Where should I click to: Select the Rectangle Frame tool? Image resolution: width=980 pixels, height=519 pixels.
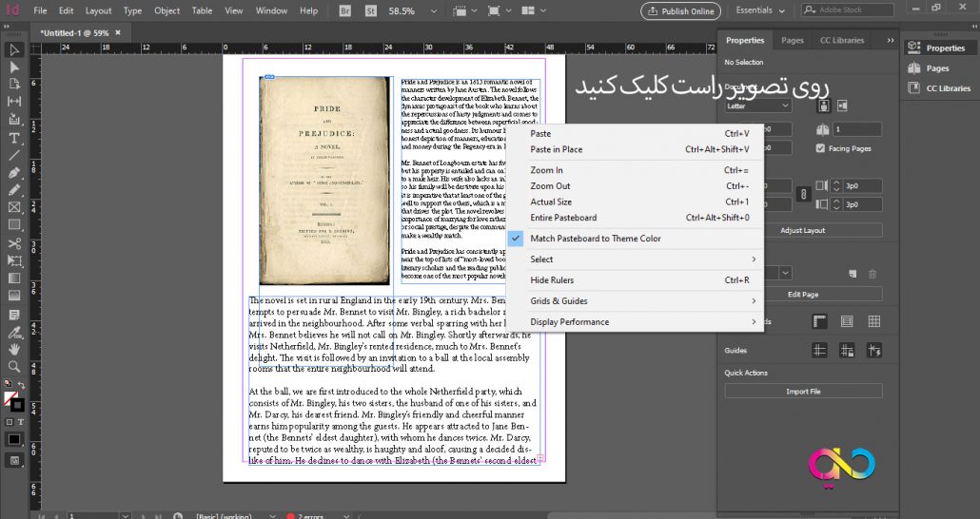pos(14,207)
